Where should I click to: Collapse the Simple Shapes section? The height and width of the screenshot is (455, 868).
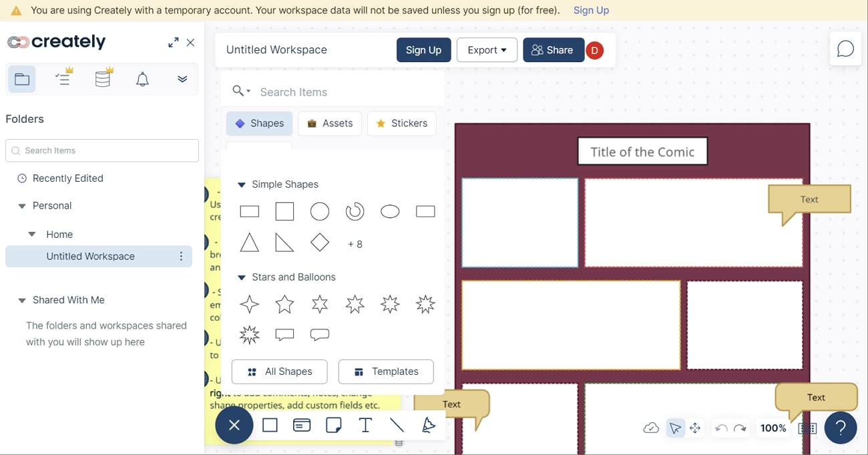pyautogui.click(x=242, y=184)
